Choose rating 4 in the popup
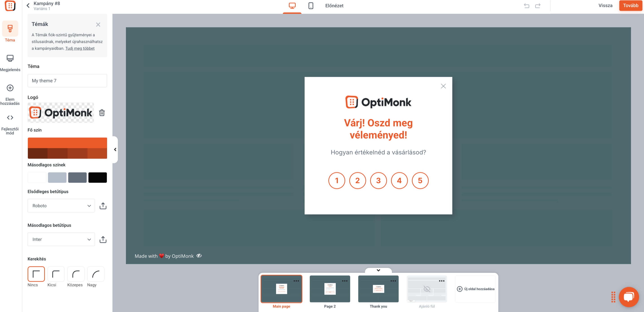 click(399, 180)
